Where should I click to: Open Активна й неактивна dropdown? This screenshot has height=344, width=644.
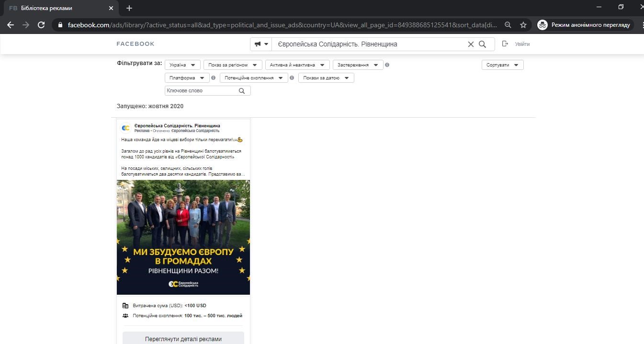click(x=297, y=65)
